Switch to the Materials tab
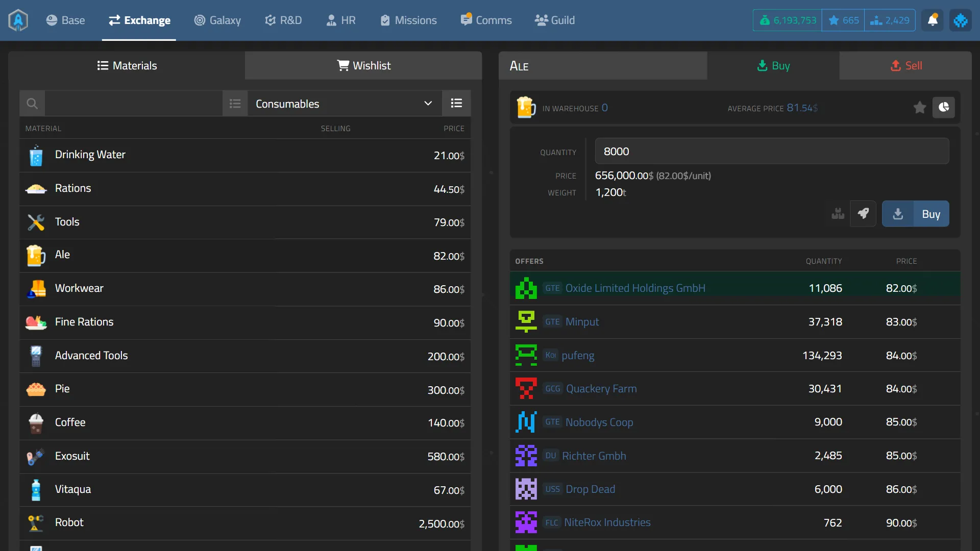This screenshot has height=551, width=980. (x=127, y=65)
